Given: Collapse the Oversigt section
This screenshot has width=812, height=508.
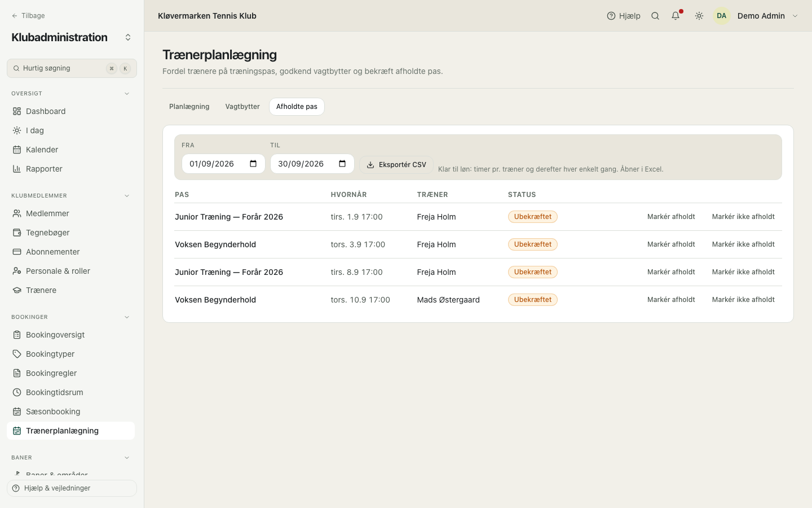Looking at the screenshot, I should [127, 94].
